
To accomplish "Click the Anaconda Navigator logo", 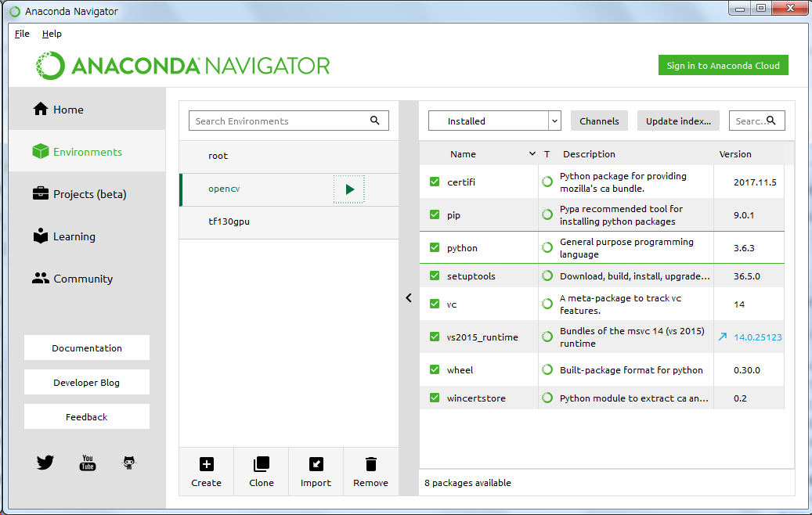I will pos(182,66).
